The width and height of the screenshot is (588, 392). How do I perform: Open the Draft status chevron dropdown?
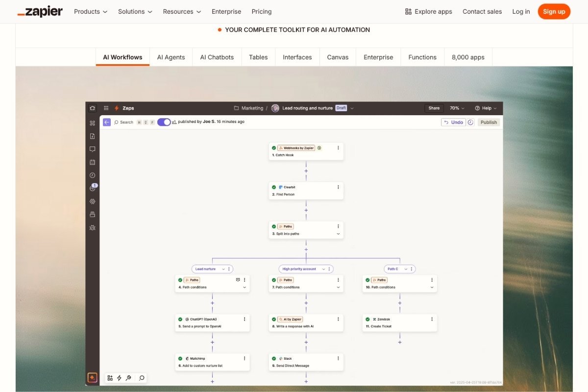pyautogui.click(x=352, y=108)
